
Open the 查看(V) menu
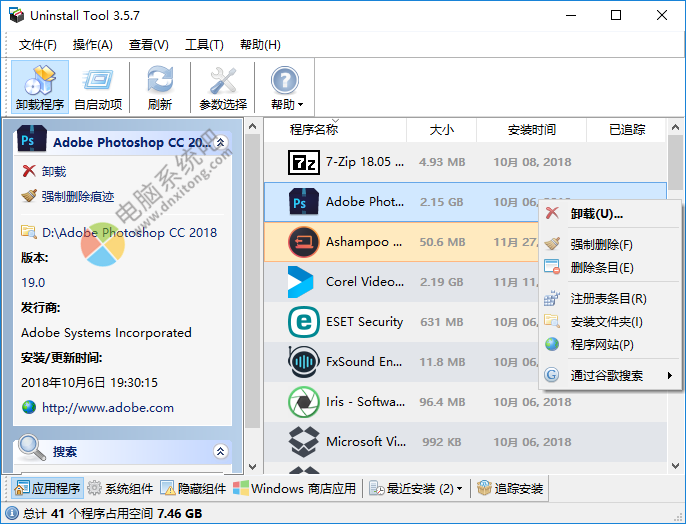149,45
